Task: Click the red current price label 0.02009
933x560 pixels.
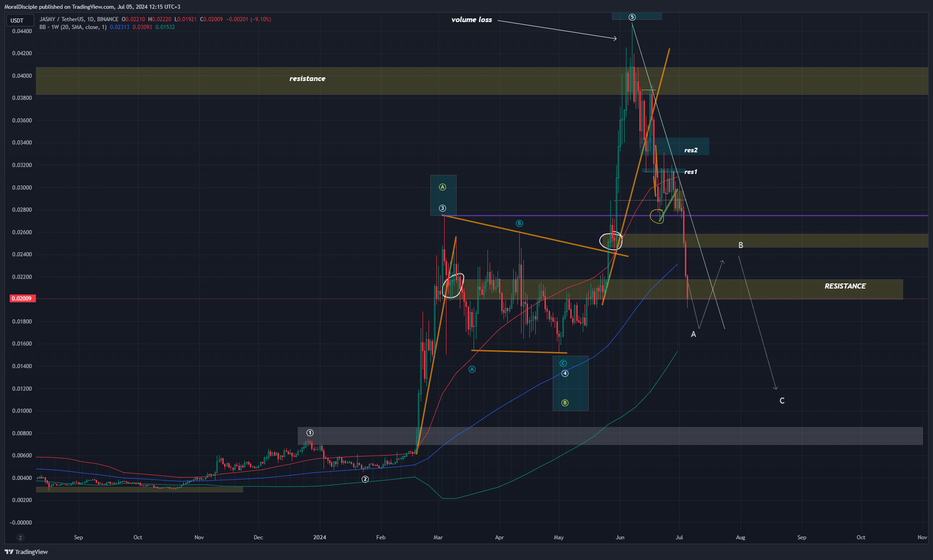Action: pyautogui.click(x=22, y=299)
